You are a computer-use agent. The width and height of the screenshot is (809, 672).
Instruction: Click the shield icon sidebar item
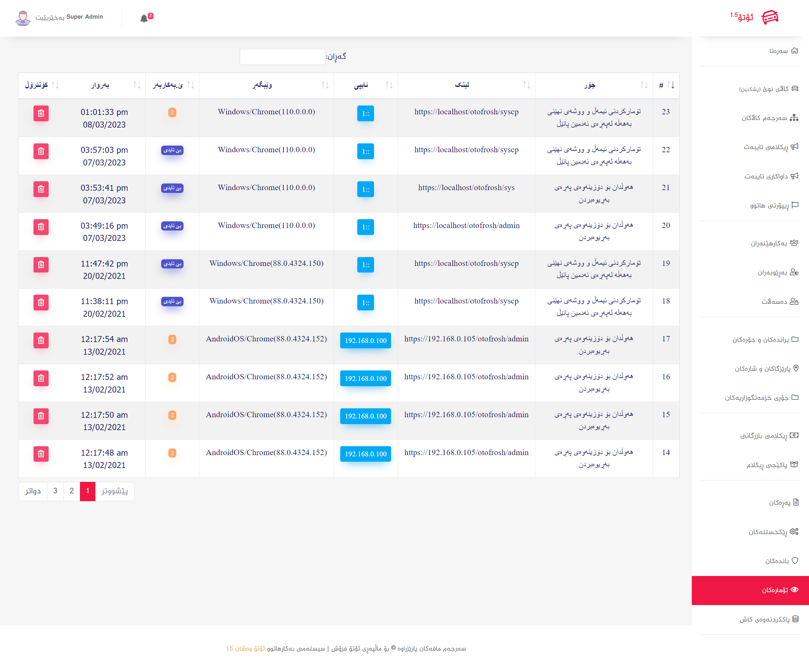coord(782,561)
